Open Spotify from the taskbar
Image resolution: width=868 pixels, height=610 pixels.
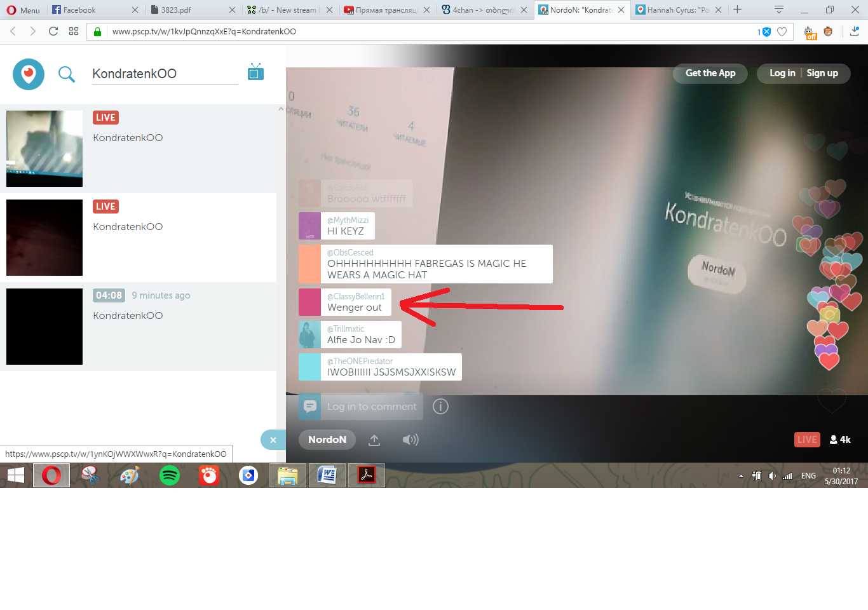(170, 475)
